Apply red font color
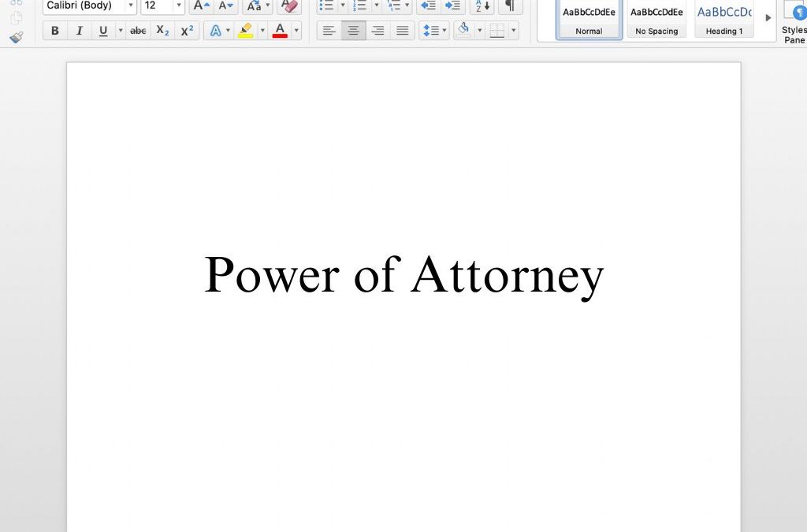Screen dimensions: 807x532 [280, 31]
